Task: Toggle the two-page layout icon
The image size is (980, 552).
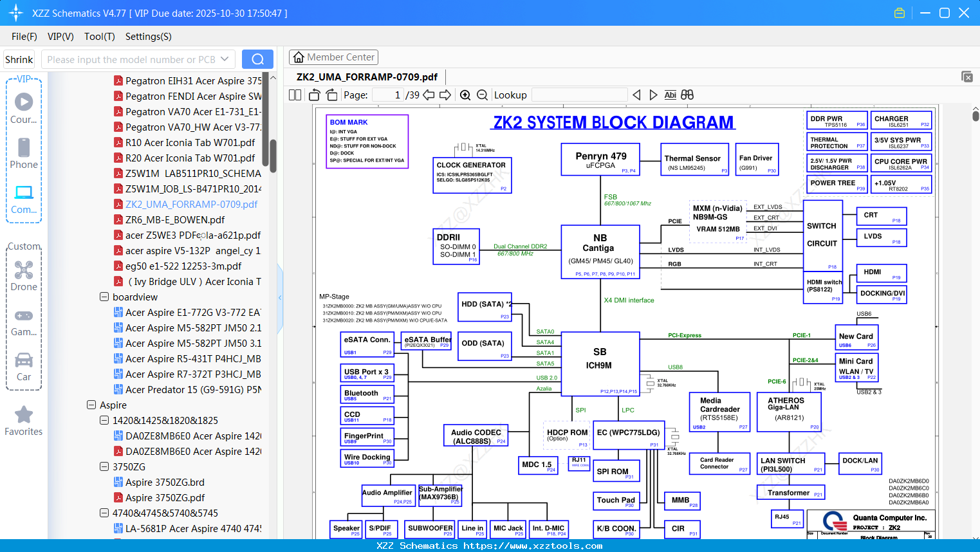Action: pos(295,95)
